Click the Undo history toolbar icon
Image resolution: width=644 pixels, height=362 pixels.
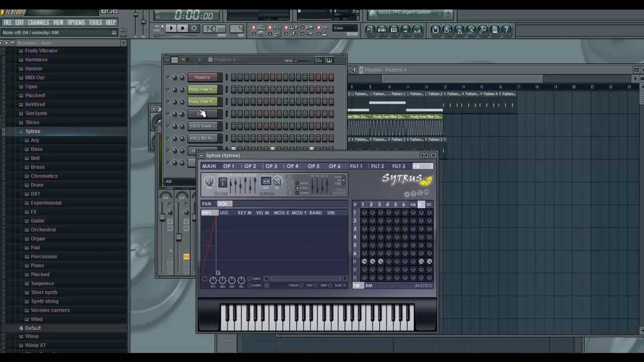(x=435, y=30)
